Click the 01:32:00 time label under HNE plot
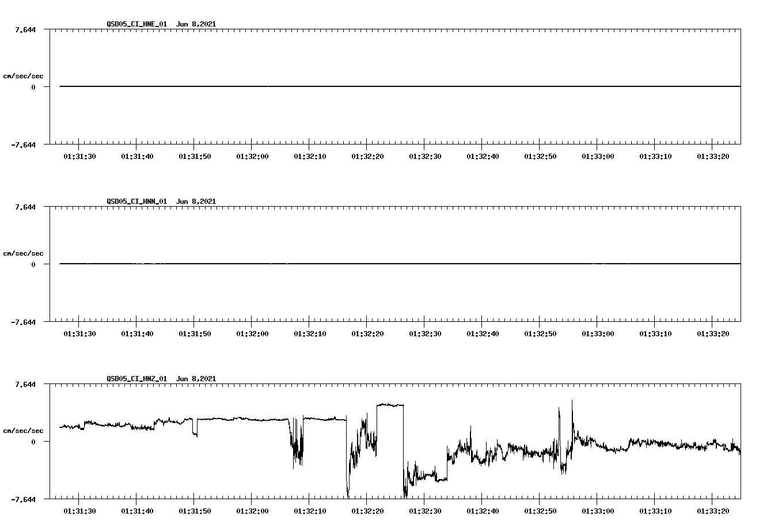 click(252, 156)
